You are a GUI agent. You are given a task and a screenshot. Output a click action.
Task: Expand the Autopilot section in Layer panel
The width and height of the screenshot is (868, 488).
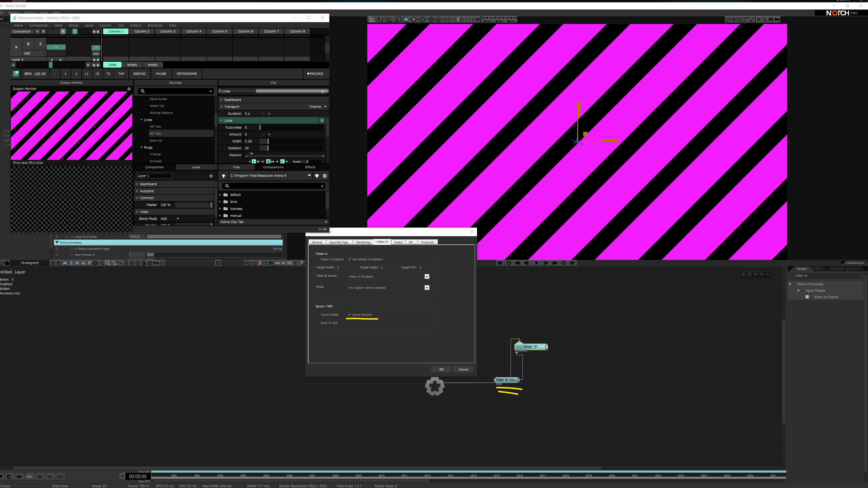137,191
